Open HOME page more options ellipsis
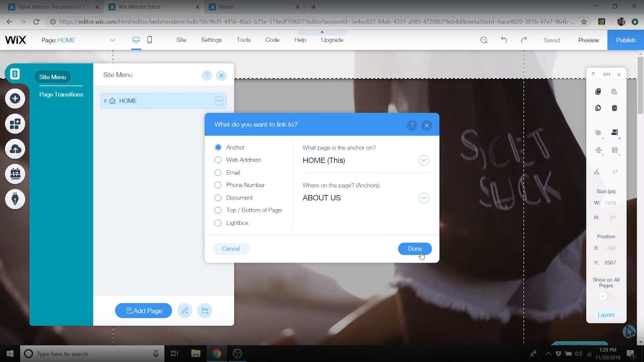The width and height of the screenshot is (644, 362). (x=219, y=101)
